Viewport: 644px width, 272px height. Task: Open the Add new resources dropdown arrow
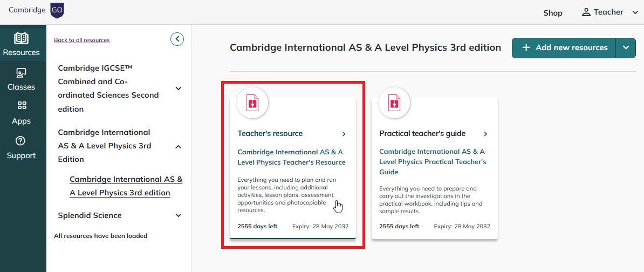pos(626,47)
